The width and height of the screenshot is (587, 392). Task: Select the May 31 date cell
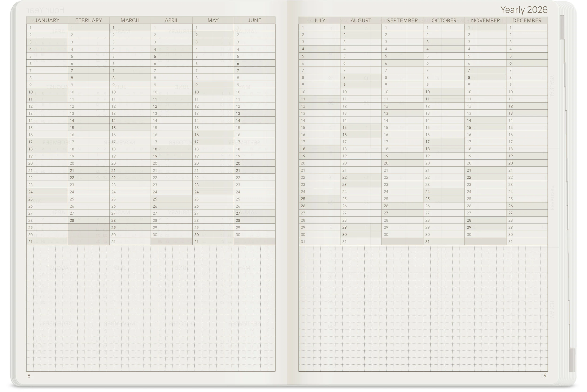coord(213,242)
